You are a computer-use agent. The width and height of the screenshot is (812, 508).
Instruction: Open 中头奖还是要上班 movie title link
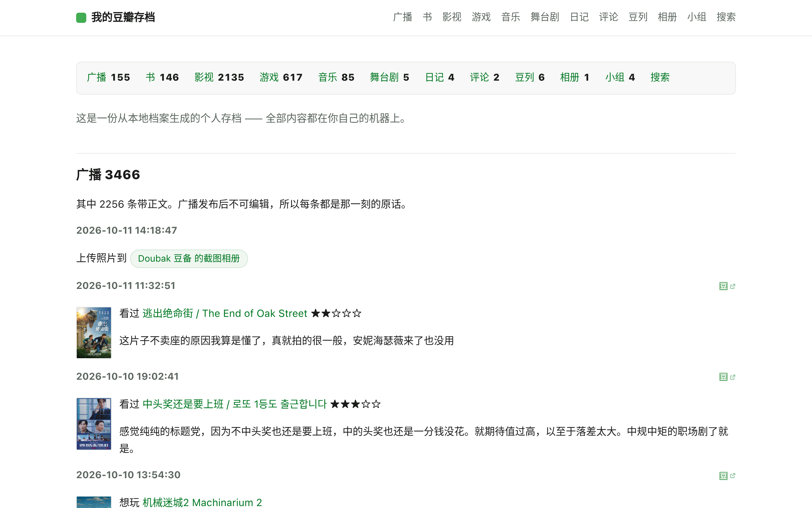click(x=234, y=404)
